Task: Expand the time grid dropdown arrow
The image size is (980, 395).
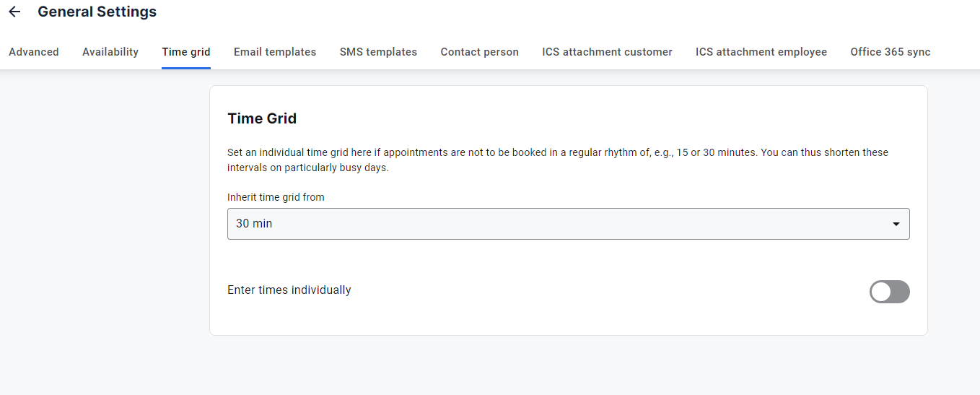Action: pyautogui.click(x=896, y=224)
